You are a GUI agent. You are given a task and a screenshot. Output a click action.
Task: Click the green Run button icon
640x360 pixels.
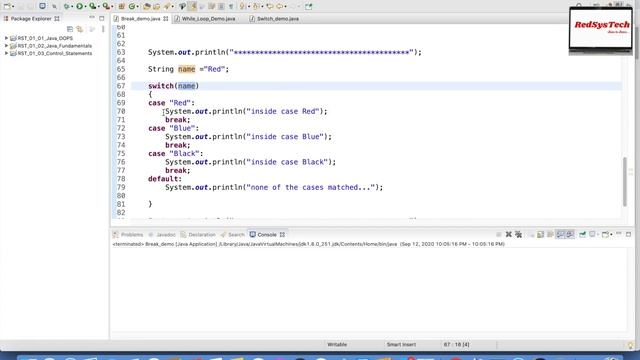(80, 6)
